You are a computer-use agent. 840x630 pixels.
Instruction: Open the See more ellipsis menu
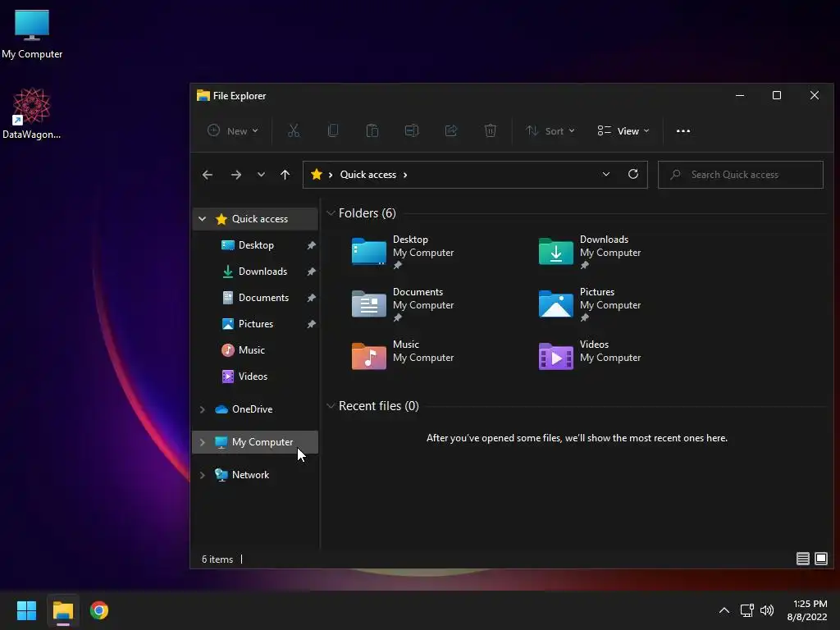point(683,130)
